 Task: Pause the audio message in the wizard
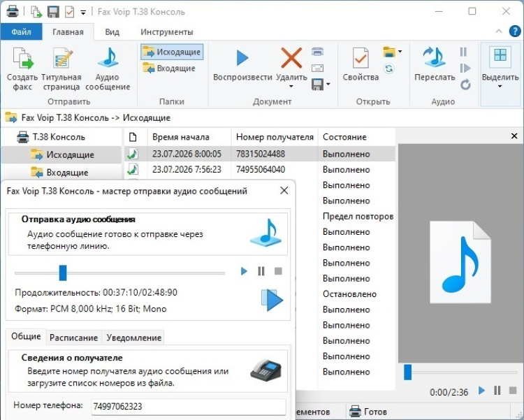point(261,271)
